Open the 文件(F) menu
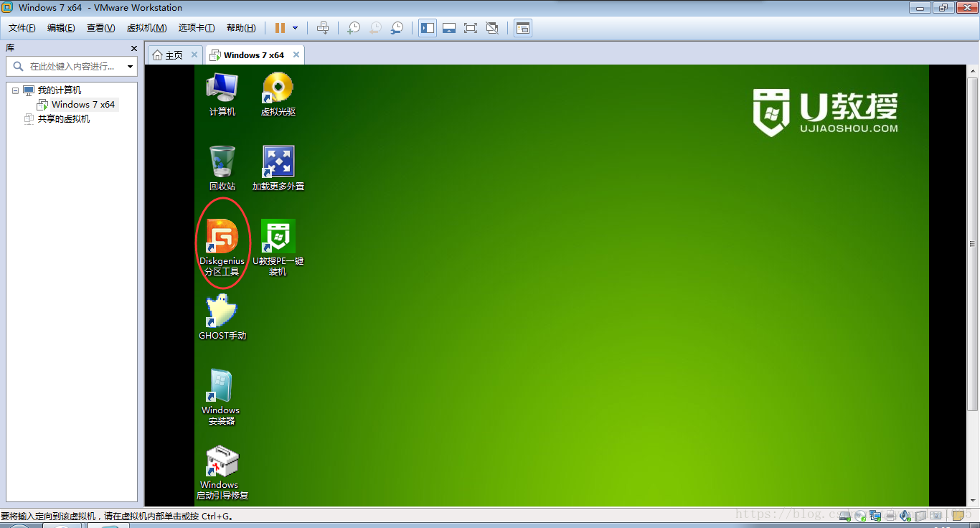Image resolution: width=980 pixels, height=528 pixels. [22, 28]
